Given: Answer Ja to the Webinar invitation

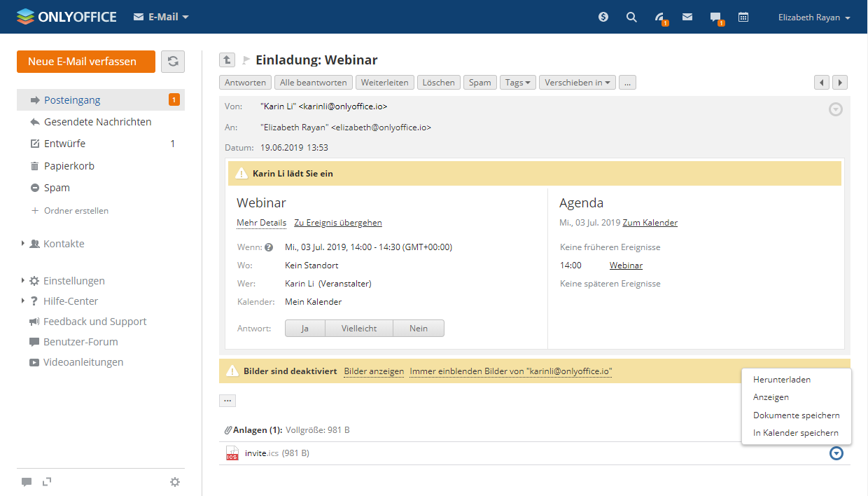Looking at the screenshot, I should (304, 329).
